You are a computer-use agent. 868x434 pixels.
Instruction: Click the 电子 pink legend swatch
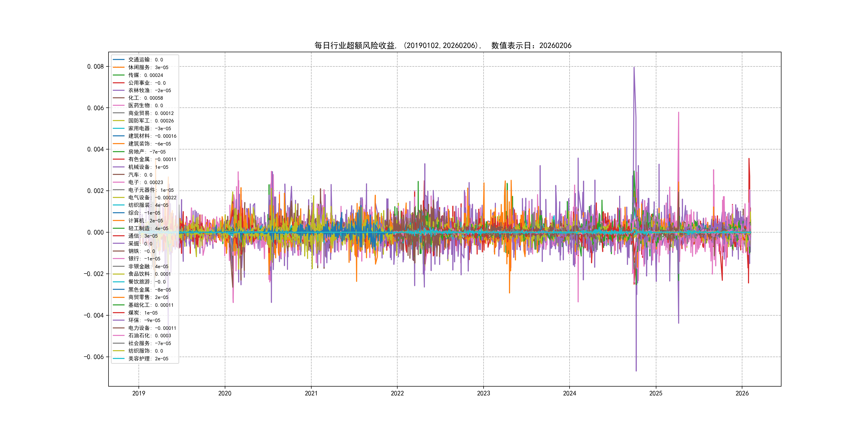(x=119, y=182)
